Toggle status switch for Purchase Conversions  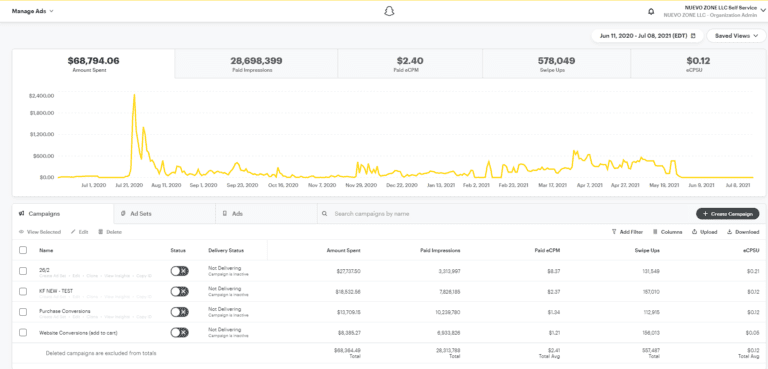pos(179,312)
